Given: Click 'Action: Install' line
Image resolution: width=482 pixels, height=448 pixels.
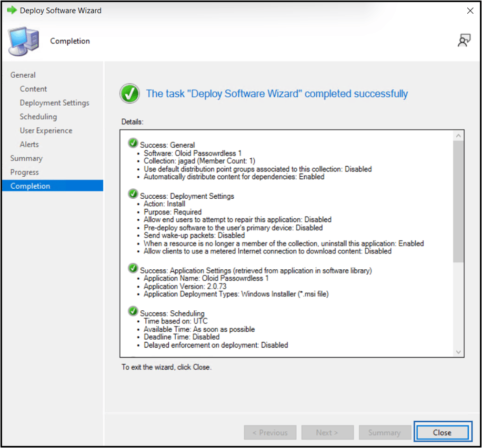Looking at the screenshot, I should point(164,203).
